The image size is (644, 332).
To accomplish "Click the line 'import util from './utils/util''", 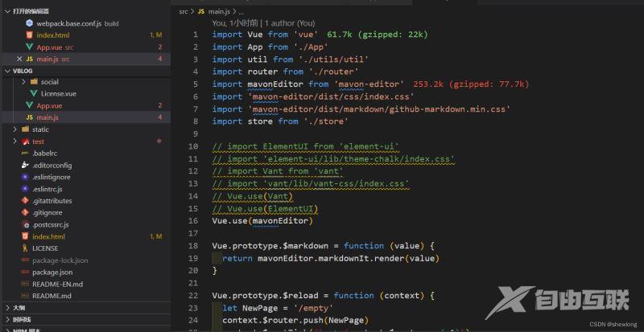I will [x=291, y=59].
